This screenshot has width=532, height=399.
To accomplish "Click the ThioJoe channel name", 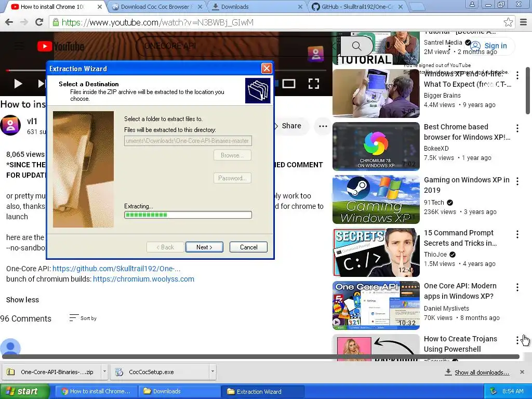I will click(x=435, y=254).
